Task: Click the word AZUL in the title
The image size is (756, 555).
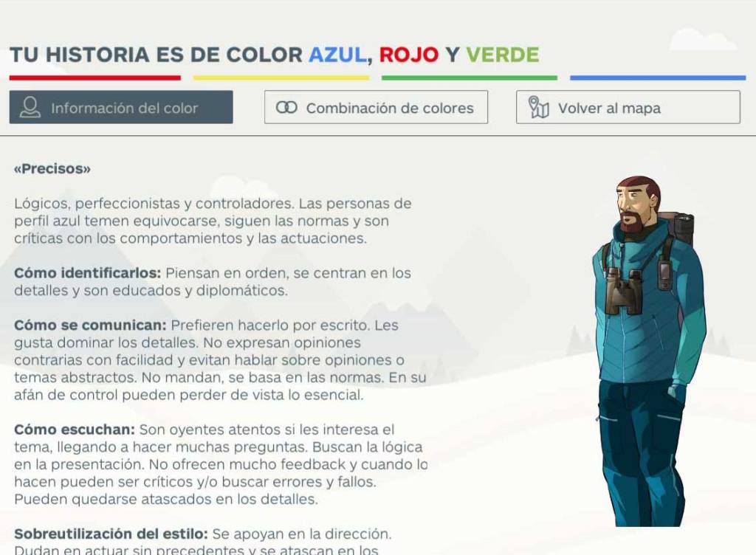Action: [337, 55]
